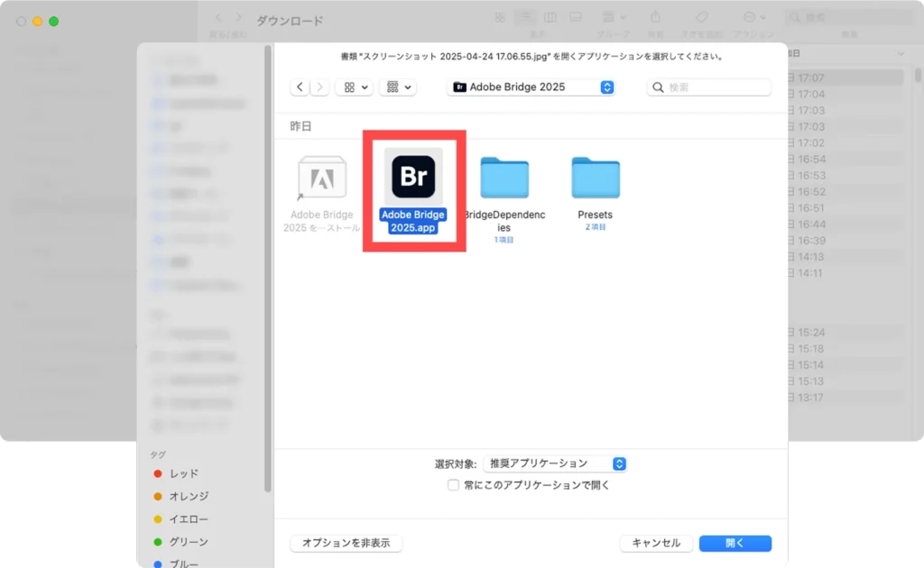Open the BridgeDependencies folder

pos(504,177)
